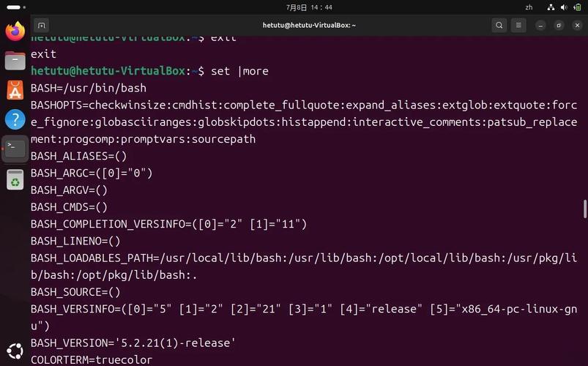Screen dimensions: 588x366
Task: Click the terminal scrollbar thumb
Action: 585,209
